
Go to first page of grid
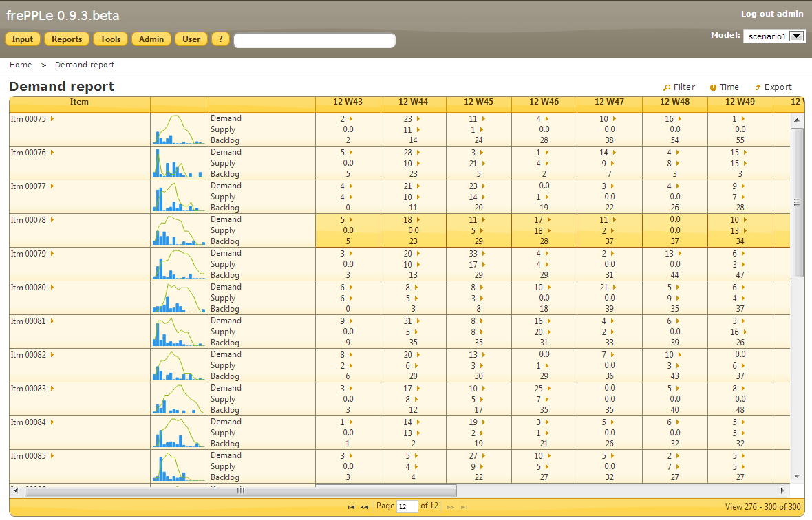351,507
